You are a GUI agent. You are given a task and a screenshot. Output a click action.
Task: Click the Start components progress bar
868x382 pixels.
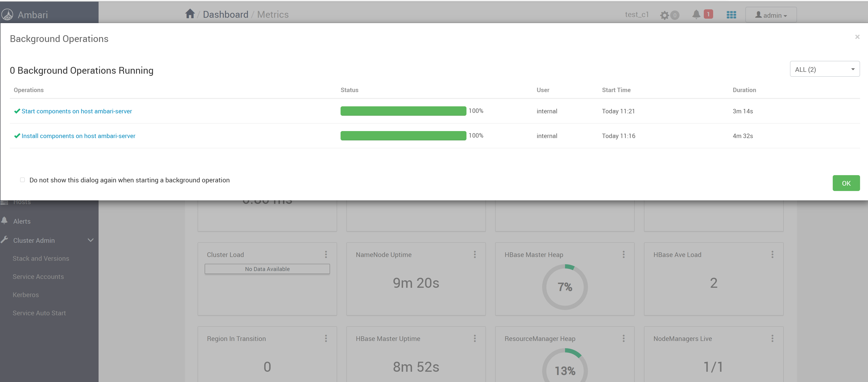(x=403, y=111)
